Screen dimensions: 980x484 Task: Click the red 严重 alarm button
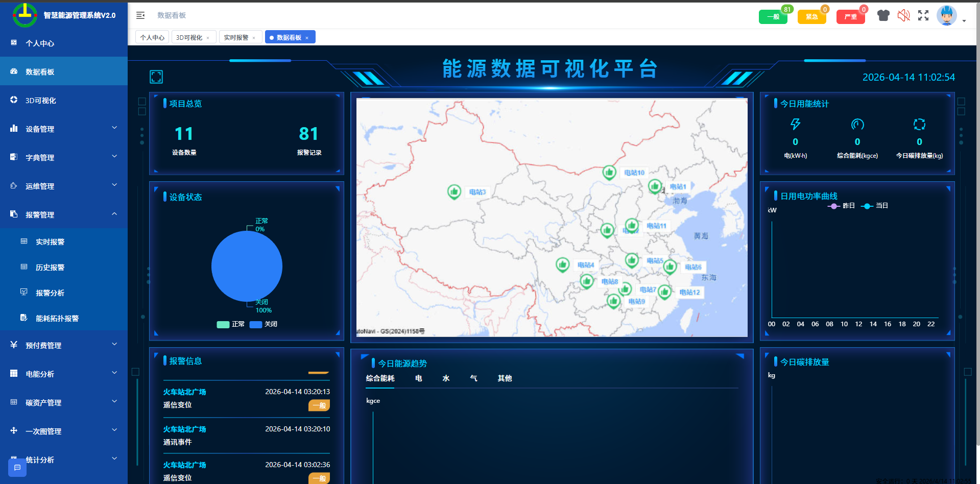[850, 17]
